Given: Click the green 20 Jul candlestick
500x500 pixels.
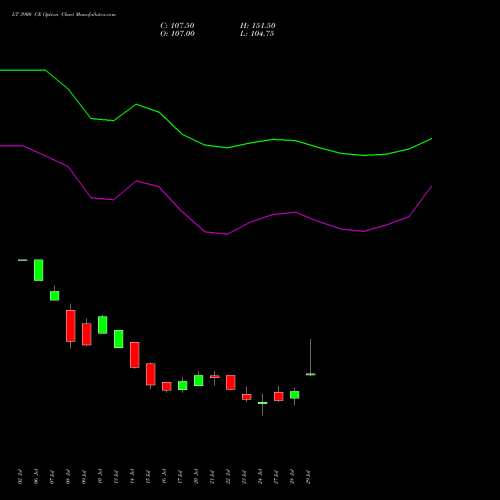Looking at the screenshot, I should point(199,380).
